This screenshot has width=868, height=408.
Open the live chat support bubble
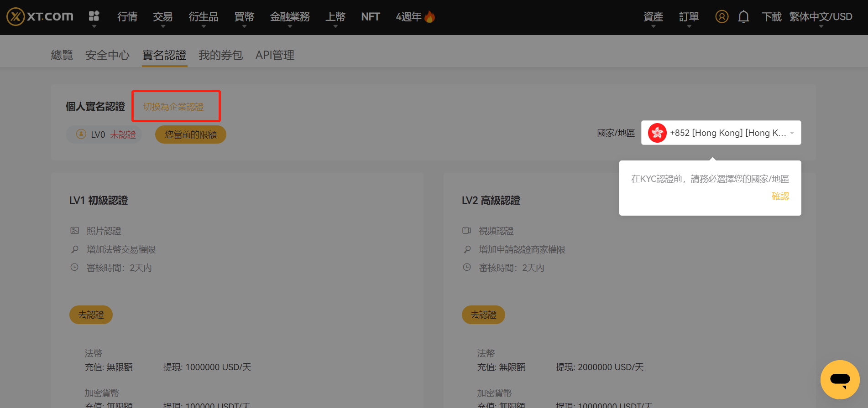(x=840, y=379)
